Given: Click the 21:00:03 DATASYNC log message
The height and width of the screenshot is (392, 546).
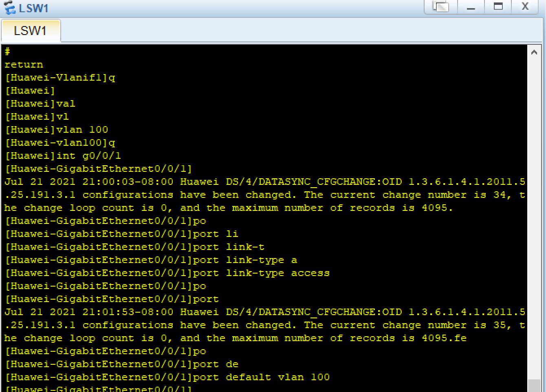Looking at the screenshot, I should coord(265,195).
